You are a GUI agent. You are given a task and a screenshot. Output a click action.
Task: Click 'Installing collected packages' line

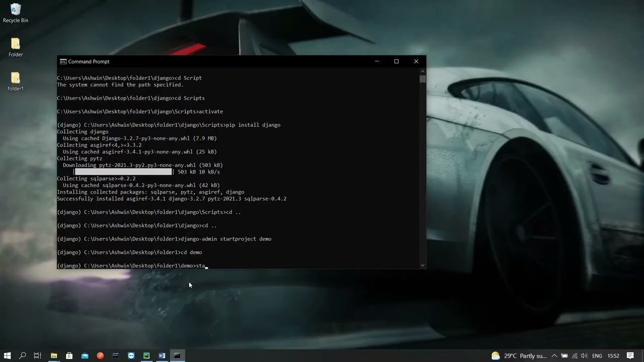tap(150, 192)
